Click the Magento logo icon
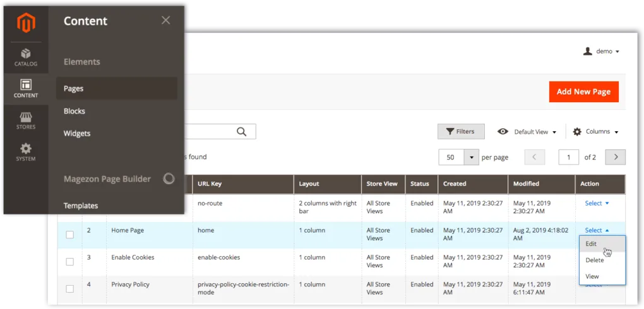 click(x=26, y=23)
